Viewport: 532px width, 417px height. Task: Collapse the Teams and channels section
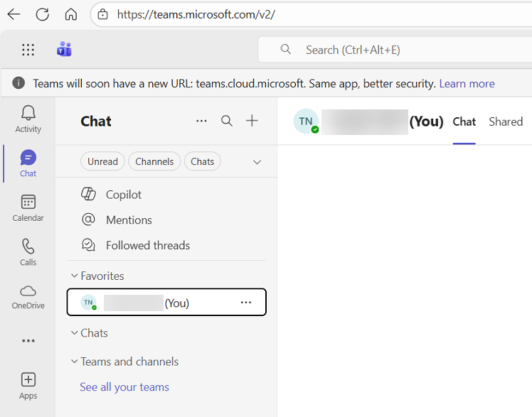pyautogui.click(x=74, y=362)
